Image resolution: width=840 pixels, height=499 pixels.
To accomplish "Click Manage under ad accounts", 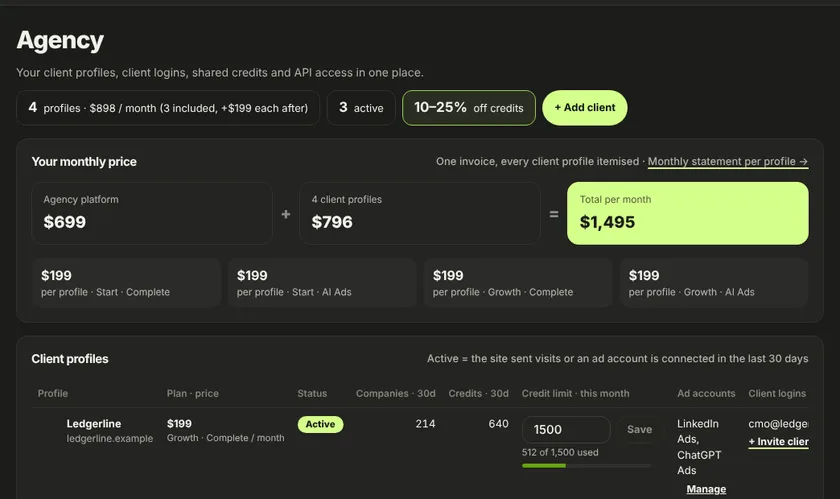I will click(706, 489).
